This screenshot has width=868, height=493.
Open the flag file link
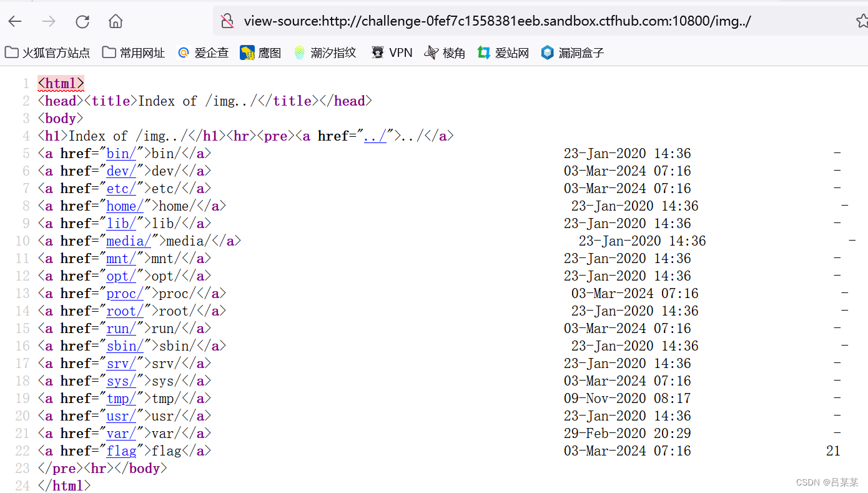pos(122,451)
